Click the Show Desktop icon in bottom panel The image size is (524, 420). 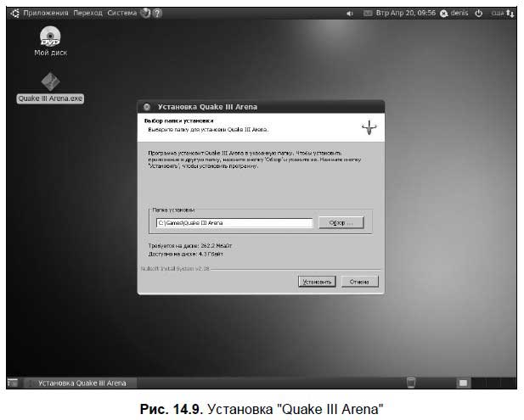[x=12, y=383]
